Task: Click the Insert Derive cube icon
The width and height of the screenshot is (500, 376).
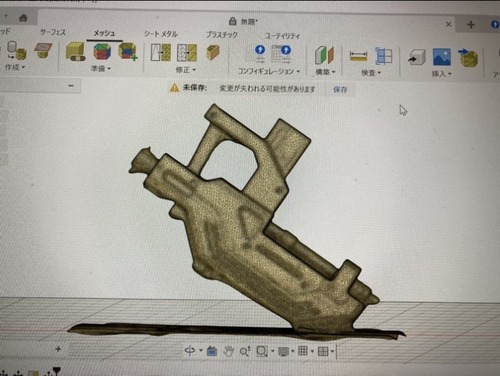Action: [417, 57]
